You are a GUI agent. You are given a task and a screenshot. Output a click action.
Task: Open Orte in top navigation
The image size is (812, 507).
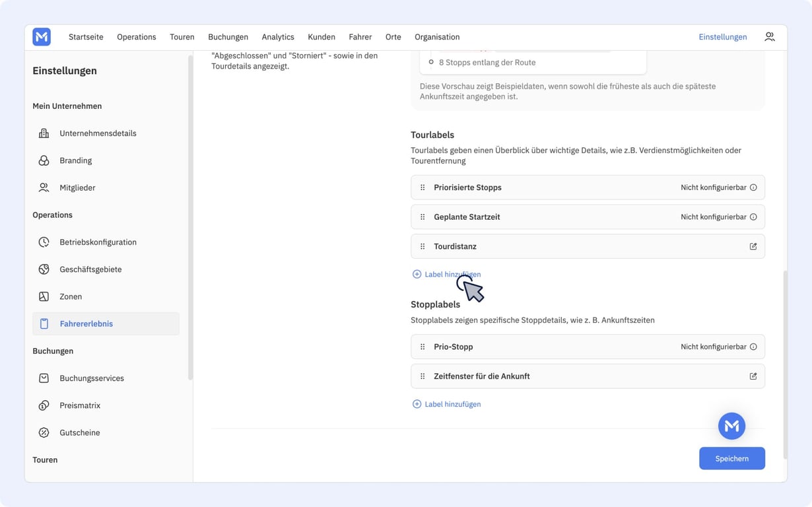393,37
